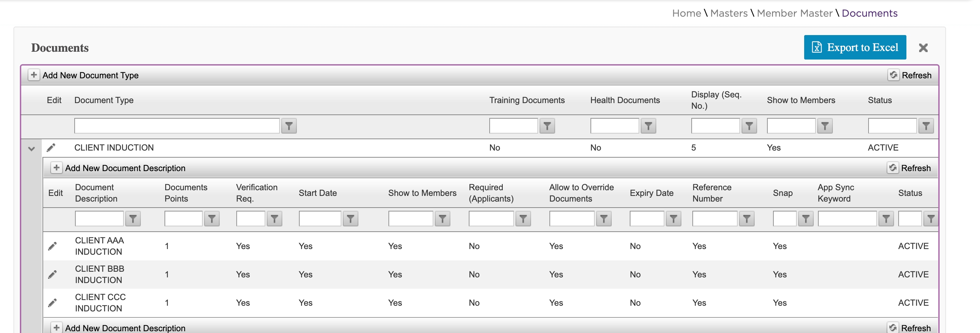
Task: Click Add New Document Type label
Action: click(91, 75)
